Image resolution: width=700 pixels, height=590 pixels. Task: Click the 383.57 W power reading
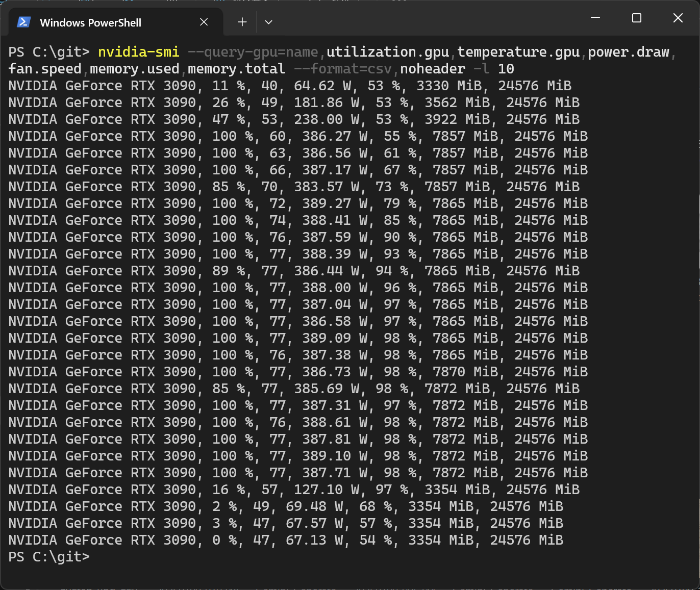pos(327,187)
